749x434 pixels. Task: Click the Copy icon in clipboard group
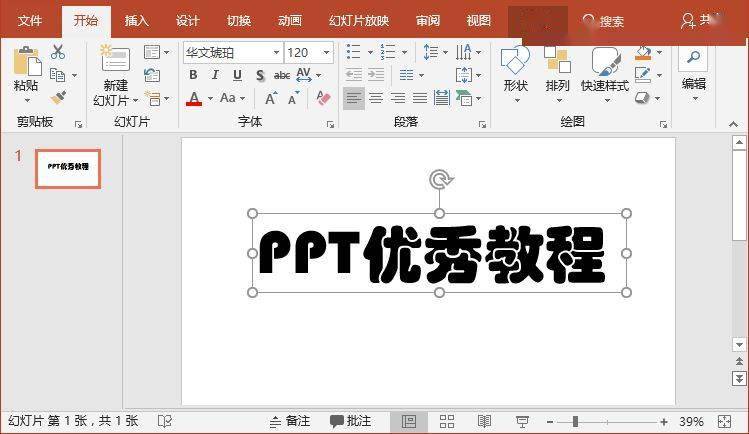(x=57, y=75)
